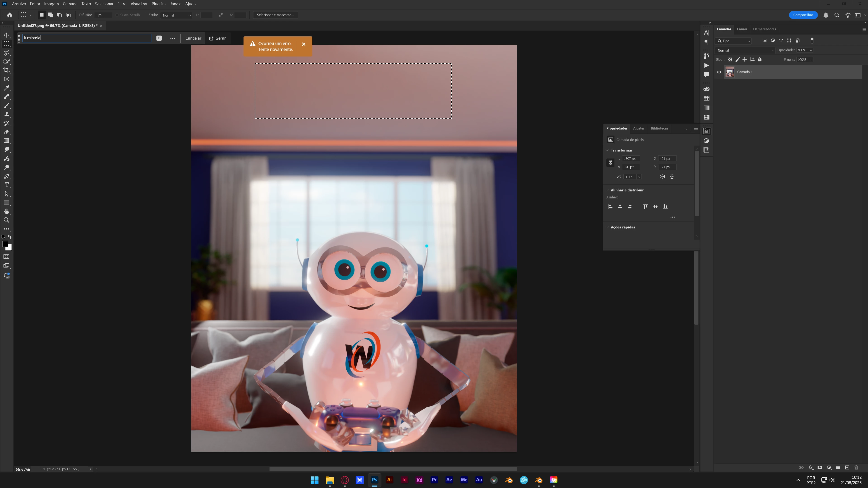
Task: Select the Eraser tool
Action: coord(6,132)
